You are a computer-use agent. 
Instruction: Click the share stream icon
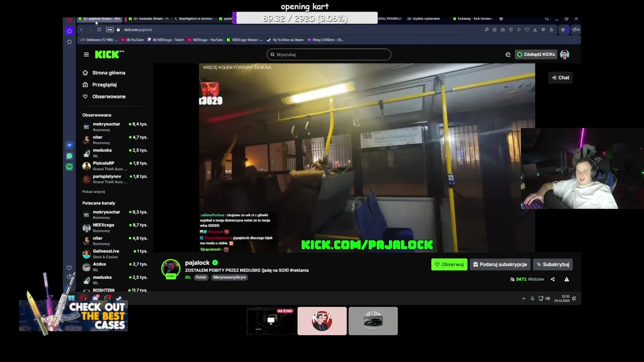[552, 279]
